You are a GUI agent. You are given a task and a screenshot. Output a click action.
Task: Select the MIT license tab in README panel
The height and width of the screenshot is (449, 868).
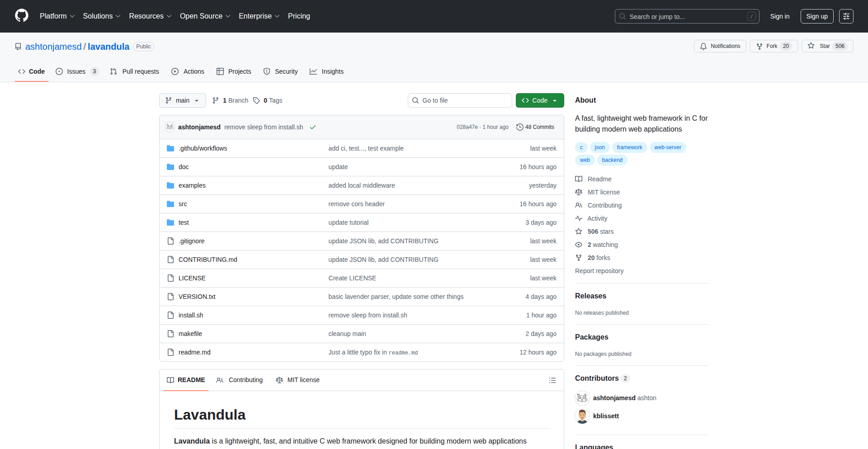[x=298, y=380]
